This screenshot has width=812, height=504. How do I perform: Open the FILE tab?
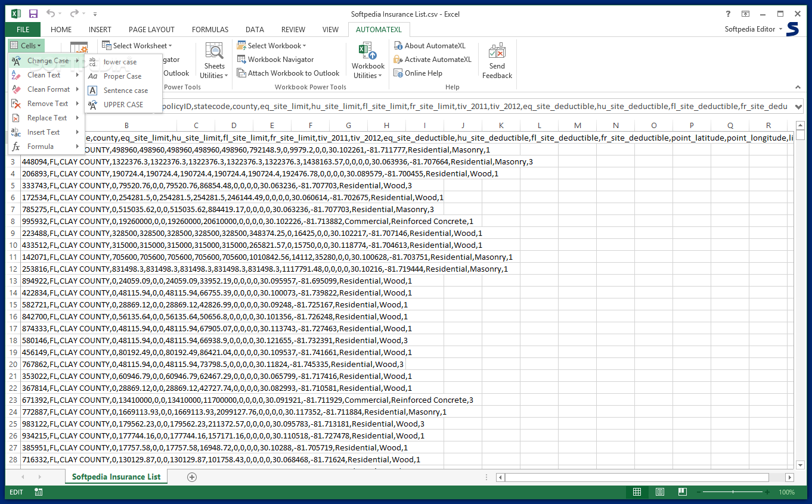coord(23,29)
